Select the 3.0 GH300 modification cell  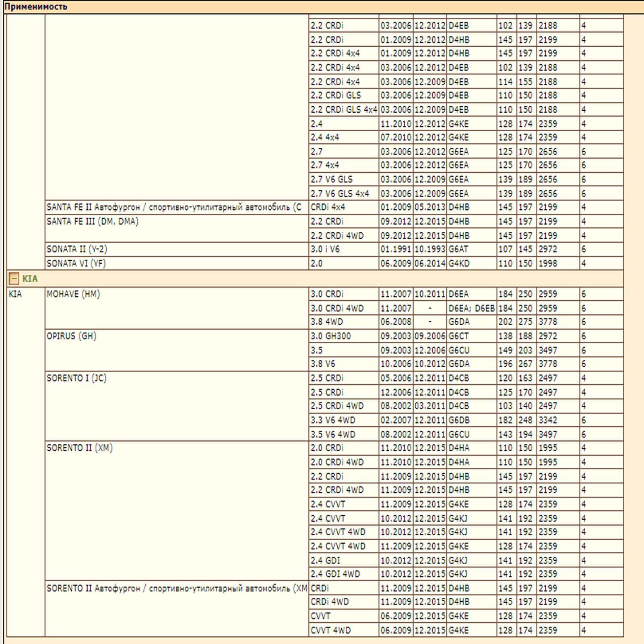click(330, 336)
